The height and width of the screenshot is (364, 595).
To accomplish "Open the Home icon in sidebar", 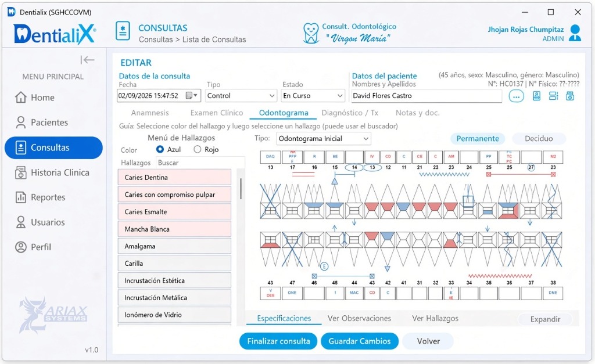I will 20,98.
